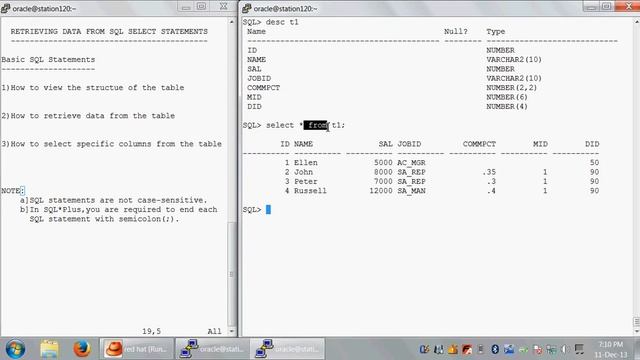Click the 'Type' column header

[x=496, y=31]
